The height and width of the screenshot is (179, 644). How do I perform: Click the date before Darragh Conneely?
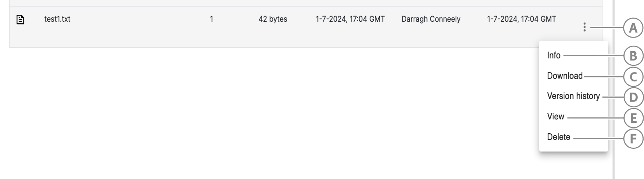click(x=350, y=19)
